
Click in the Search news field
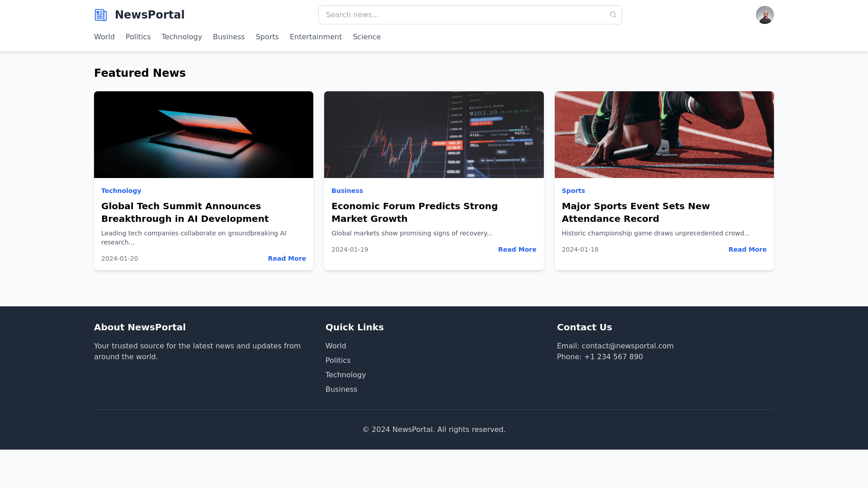click(461, 15)
